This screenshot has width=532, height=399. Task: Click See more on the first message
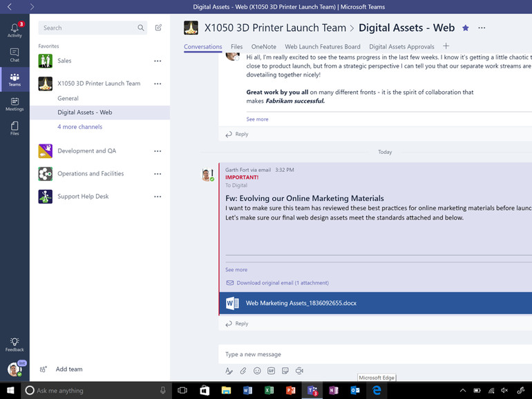click(257, 119)
